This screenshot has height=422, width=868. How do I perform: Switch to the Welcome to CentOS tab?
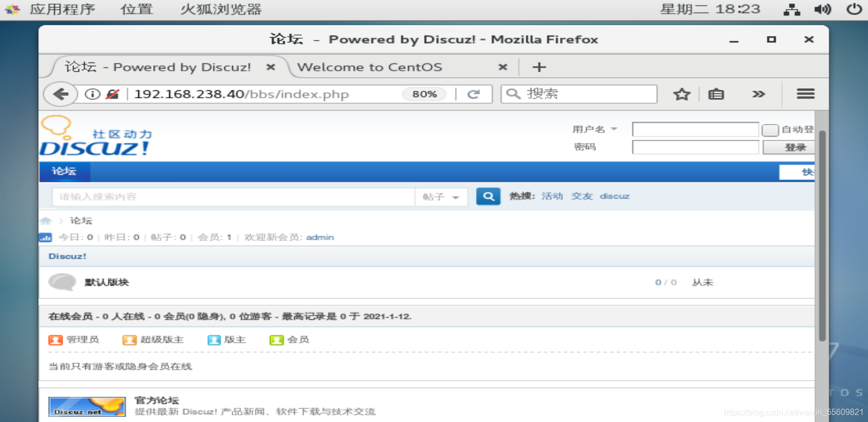369,67
